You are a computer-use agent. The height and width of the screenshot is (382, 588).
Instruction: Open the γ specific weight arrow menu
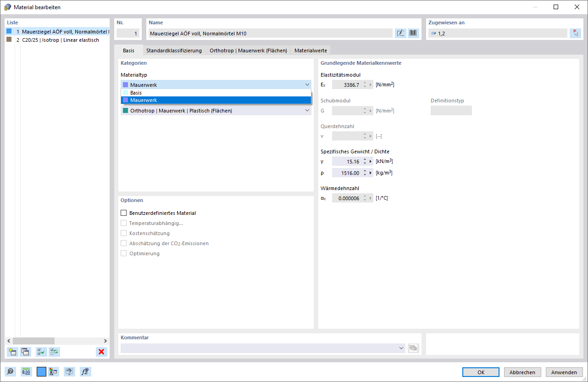[370, 162]
